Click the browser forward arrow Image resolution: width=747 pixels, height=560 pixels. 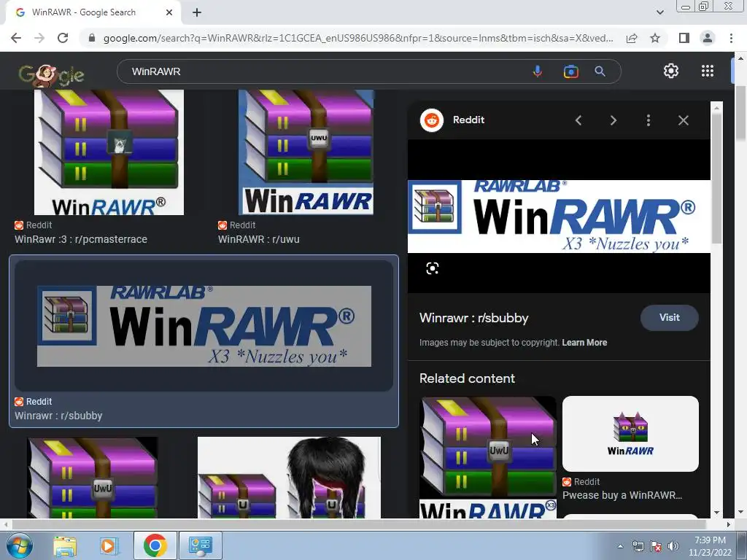click(x=39, y=38)
